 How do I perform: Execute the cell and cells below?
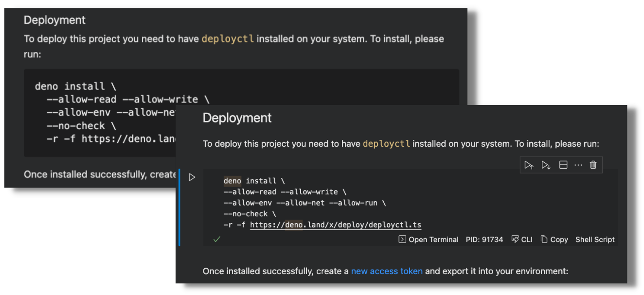(546, 165)
